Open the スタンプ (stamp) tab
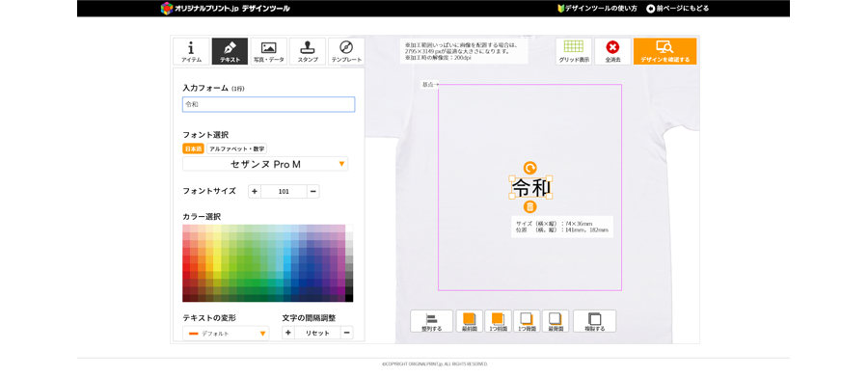This screenshot has height=377, width=868. [x=308, y=51]
